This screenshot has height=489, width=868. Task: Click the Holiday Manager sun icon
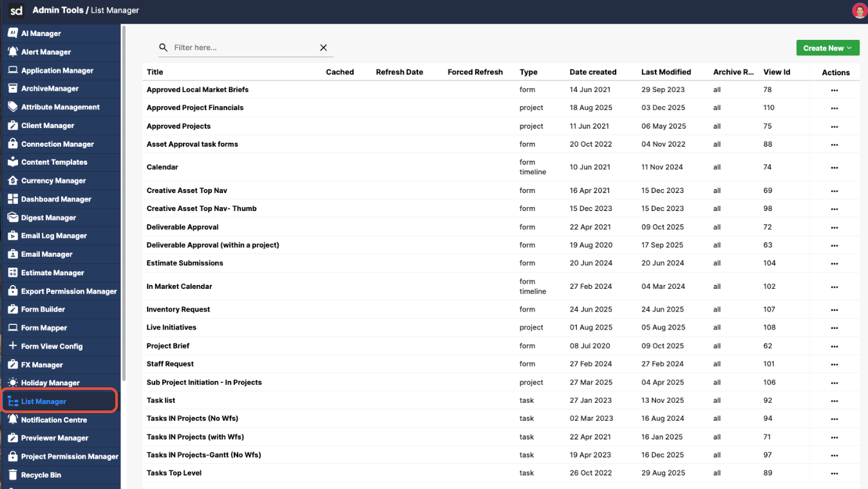[13, 382]
